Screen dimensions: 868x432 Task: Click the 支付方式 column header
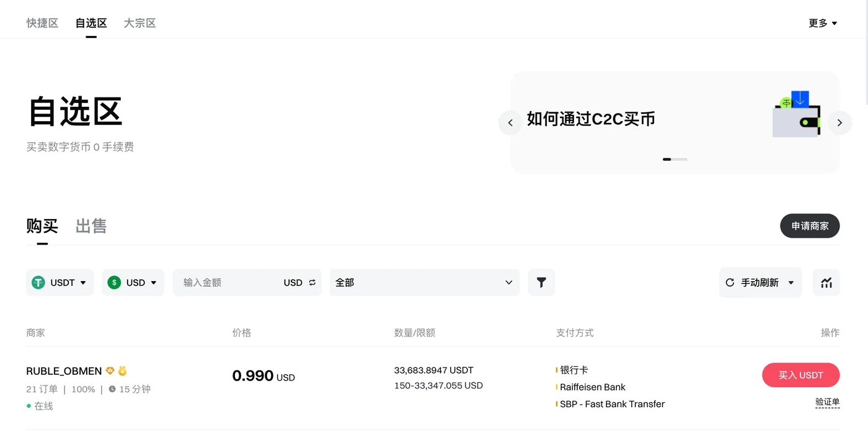575,333
